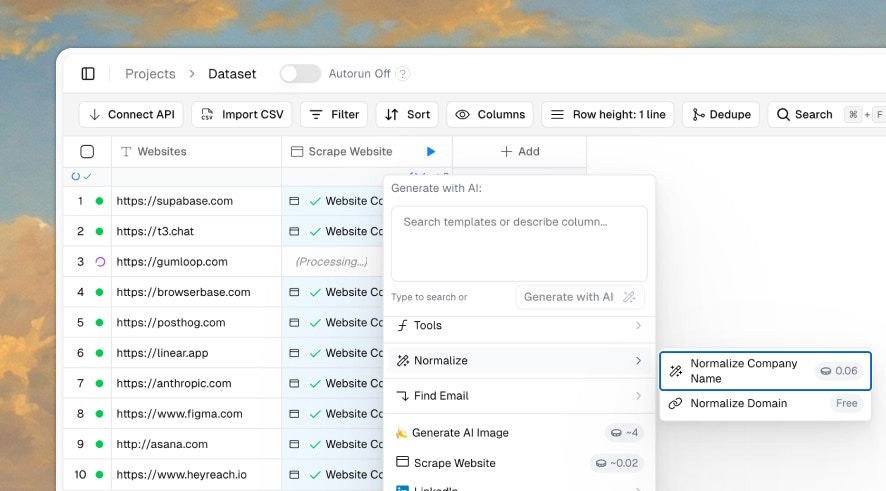Open the Website Content cell for supabase.com
Image resolution: width=886 pixels, height=491 pixels.
click(333, 201)
